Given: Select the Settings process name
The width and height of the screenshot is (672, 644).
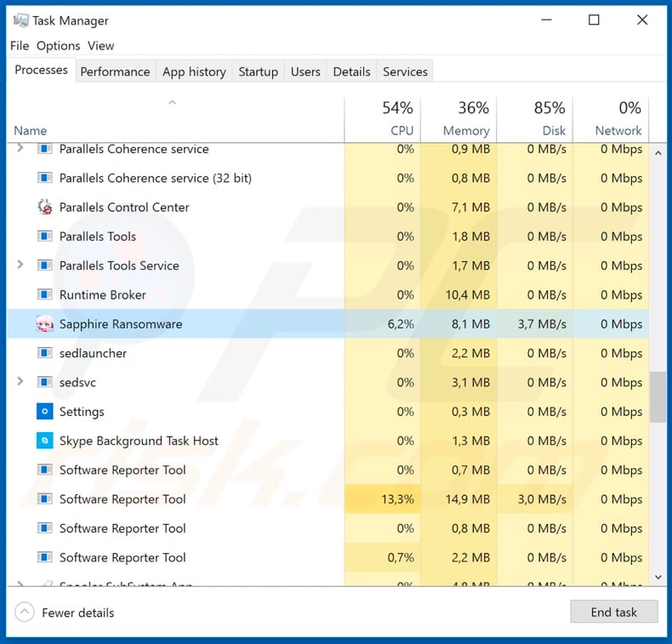Looking at the screenshot, I should pyautogui.click(x=82, y=412).
